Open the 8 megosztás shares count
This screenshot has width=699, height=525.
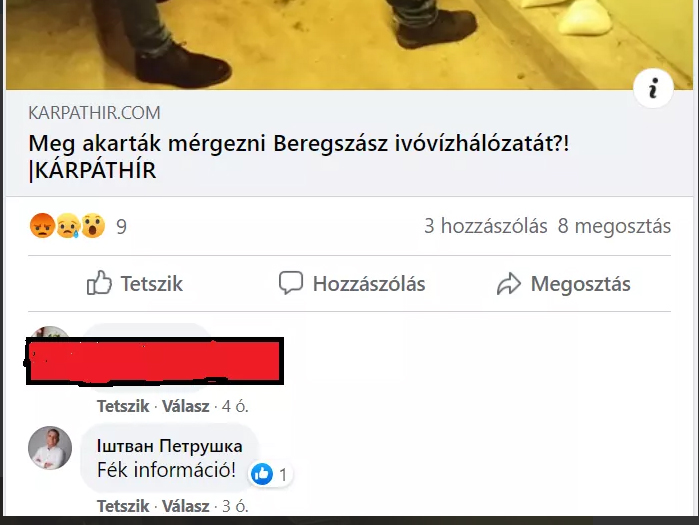(614, 226)
